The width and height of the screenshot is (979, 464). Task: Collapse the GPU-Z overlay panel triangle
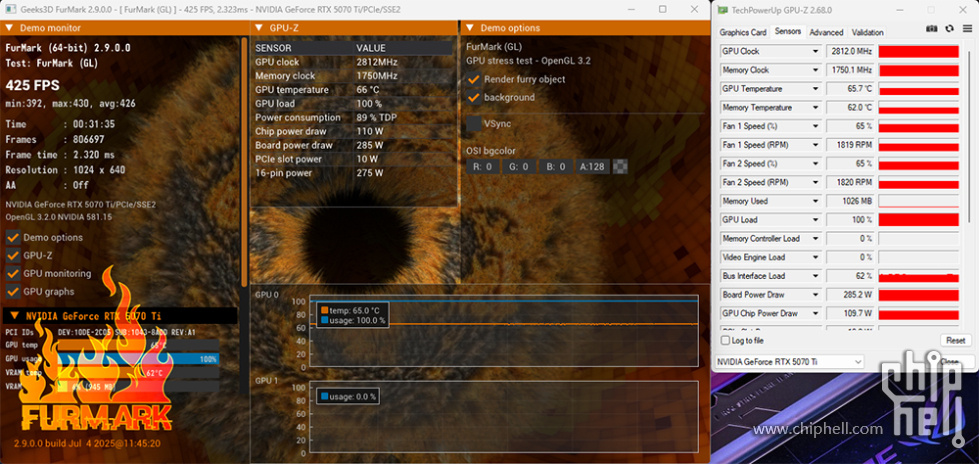[x=258, y=29]
